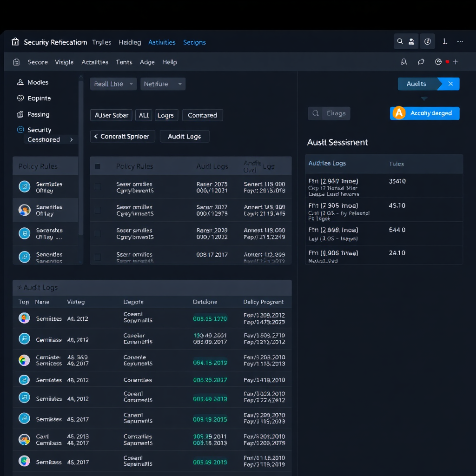This screenshot has width=476, height=476.
Task: Open the user profile icon in top bar
Action: pyautogui.click(x=411, y=41)
